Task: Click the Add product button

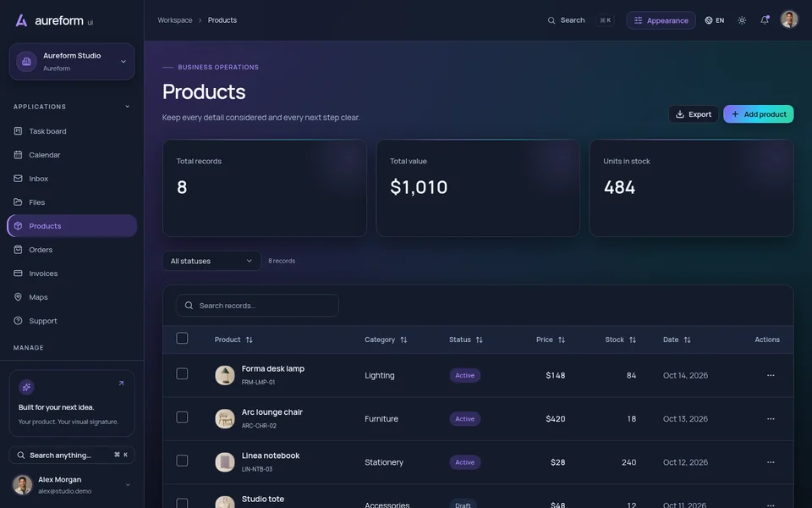Action: click(758, 114)
